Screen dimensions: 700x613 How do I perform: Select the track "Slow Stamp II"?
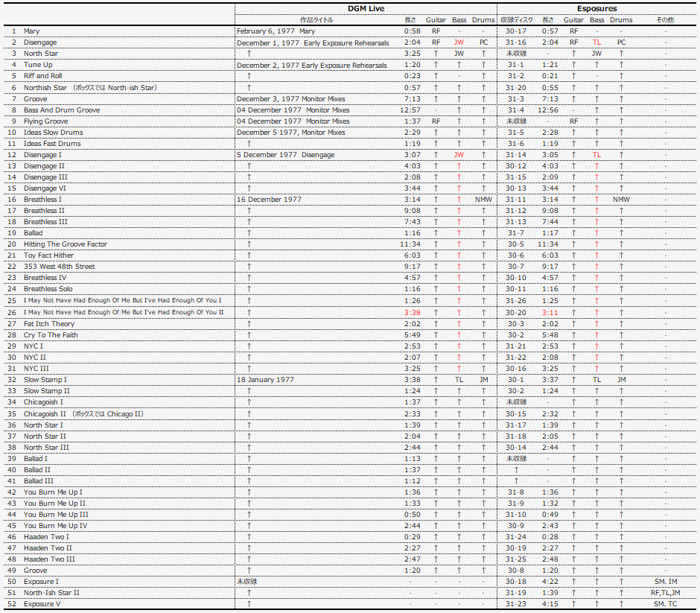coord(46,390)
